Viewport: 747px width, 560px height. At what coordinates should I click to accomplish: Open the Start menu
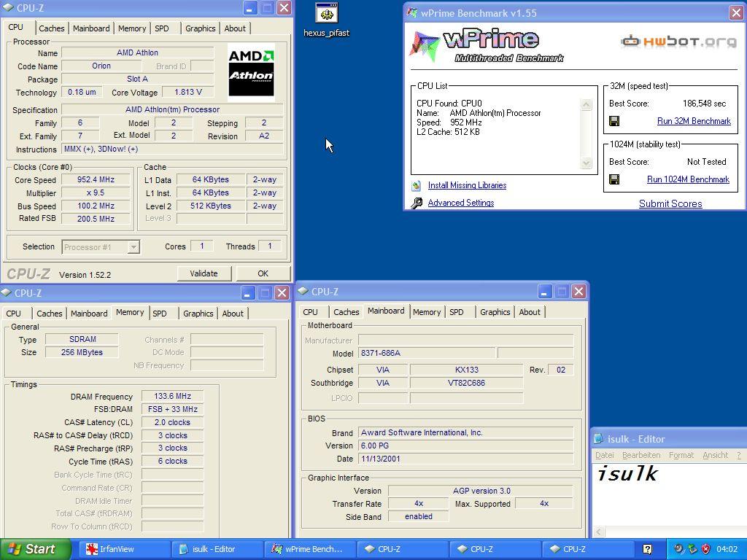(35, 549)
